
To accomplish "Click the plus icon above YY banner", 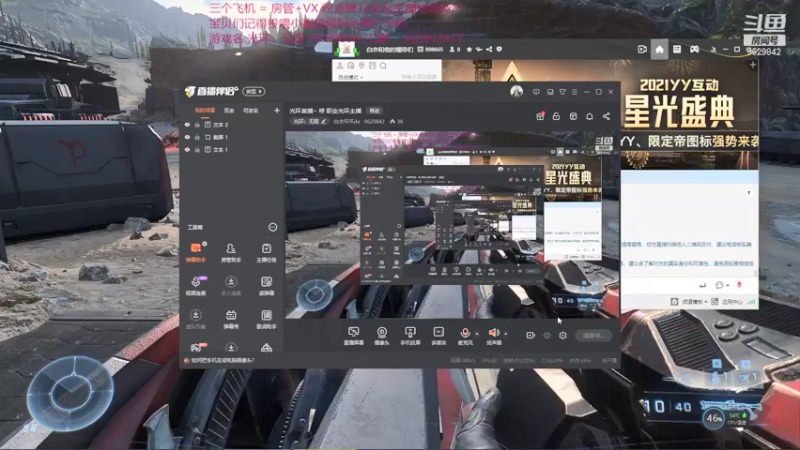I will click(753, 65).
